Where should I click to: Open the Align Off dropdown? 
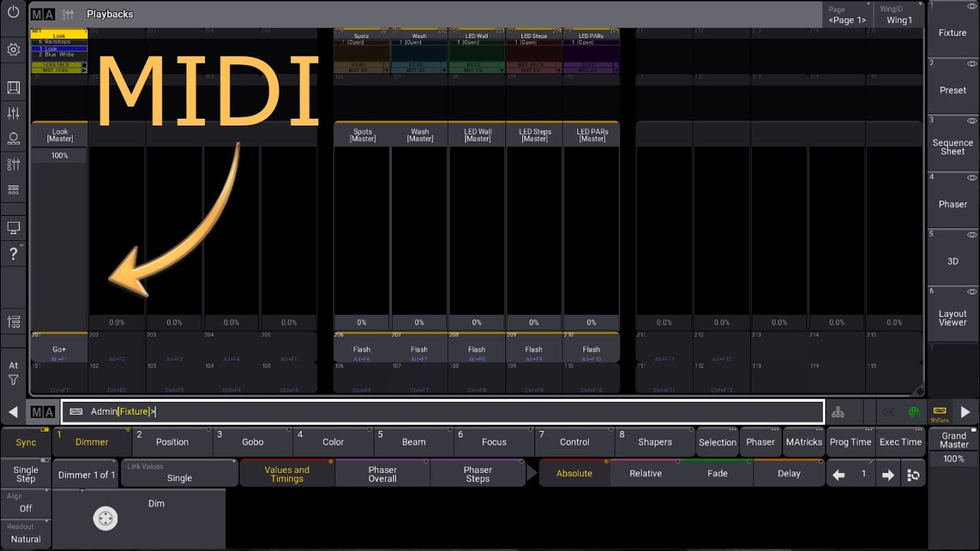(25, 503)
